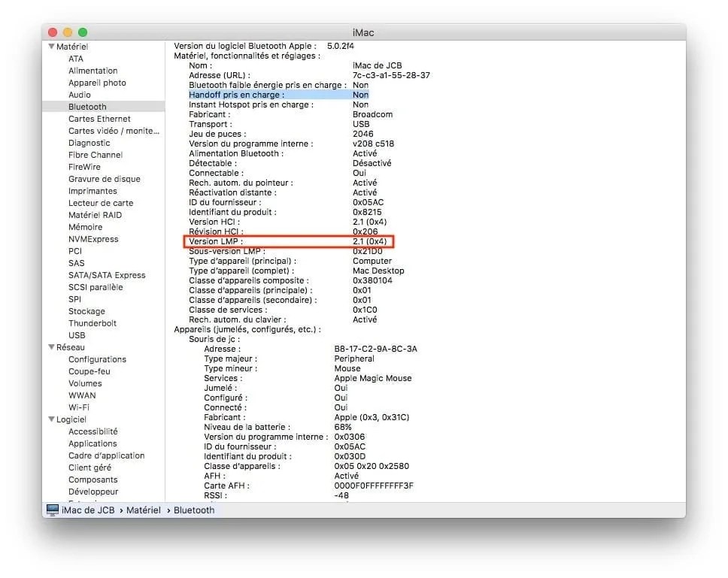This screenshot has width=728, height=578.
Task: Choose Développeur in the sidebar
Action: coord(93,492)
